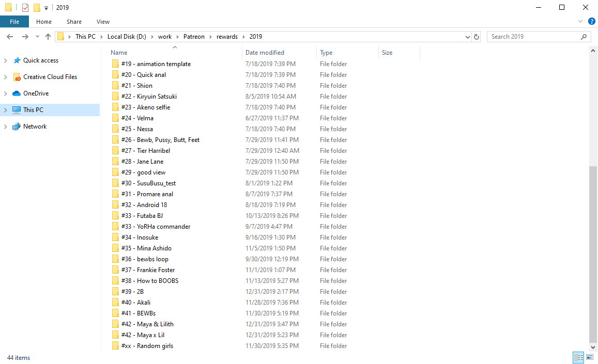Go forward with the Forward arrow
The height and width of the screenshot is (364, 598).
coord(25,37)
